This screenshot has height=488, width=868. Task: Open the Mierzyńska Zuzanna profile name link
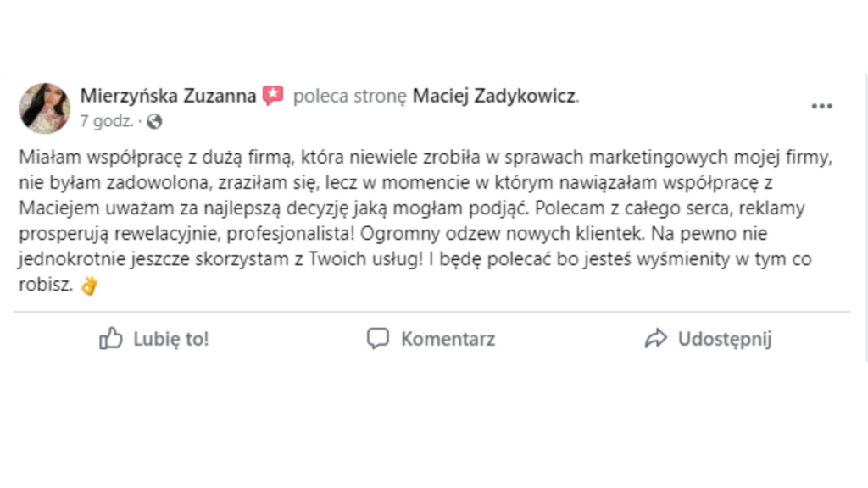tap(168, 96)
